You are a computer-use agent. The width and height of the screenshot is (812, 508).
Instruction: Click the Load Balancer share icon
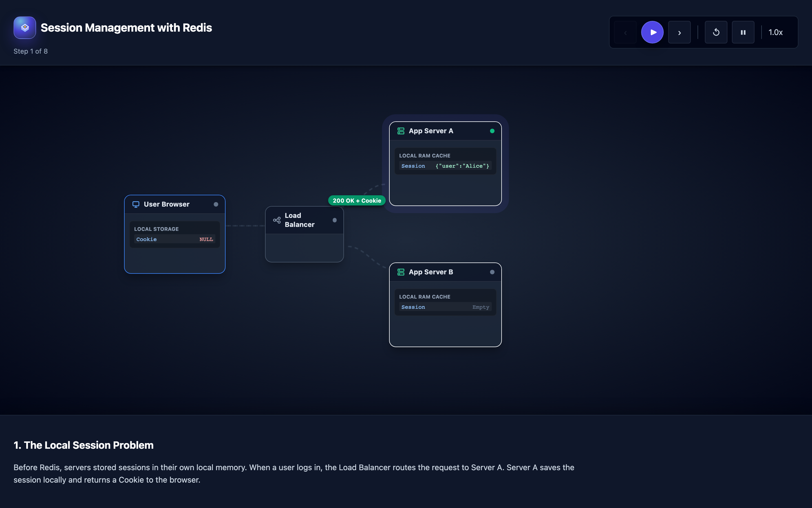click(x=277, y=220)
